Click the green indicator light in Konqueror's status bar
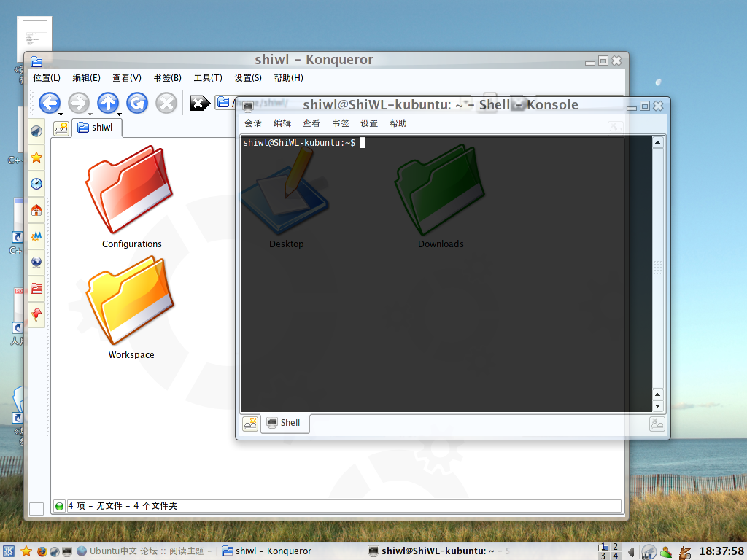The width and height of the screenshot is (747, 560). point(60,506)
